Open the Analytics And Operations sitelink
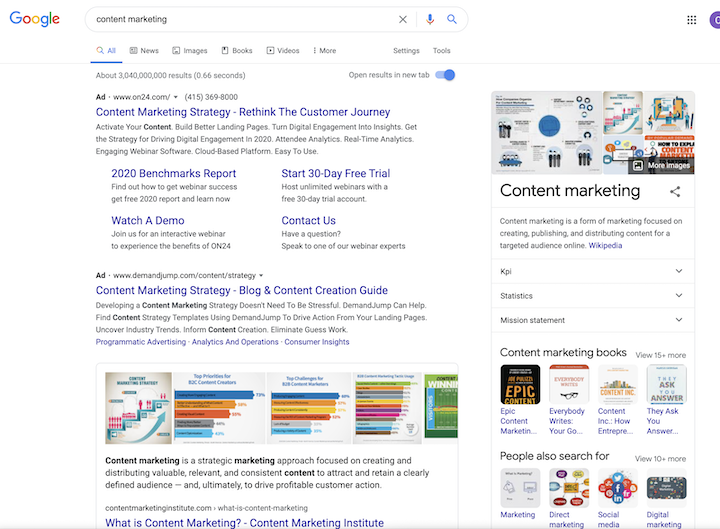Screen dimensions: 720x529 pyautogui.click(x=235, y=342)
